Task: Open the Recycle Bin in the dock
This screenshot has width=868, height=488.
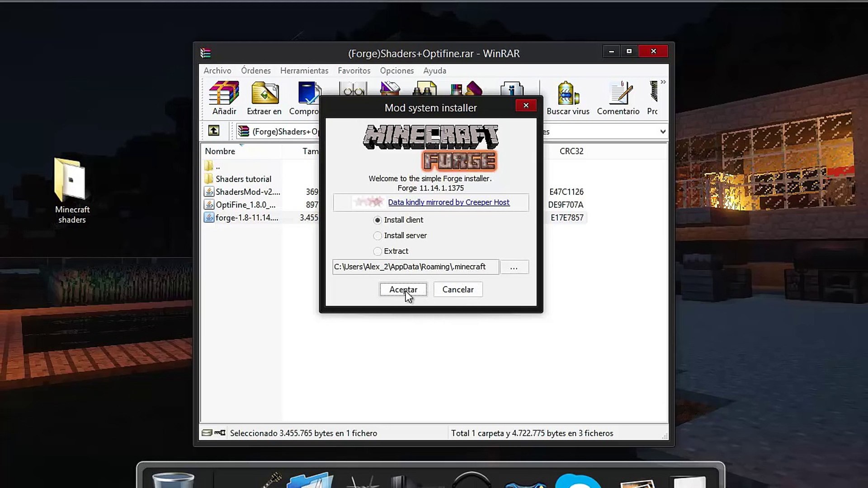Action: point(173,480)
